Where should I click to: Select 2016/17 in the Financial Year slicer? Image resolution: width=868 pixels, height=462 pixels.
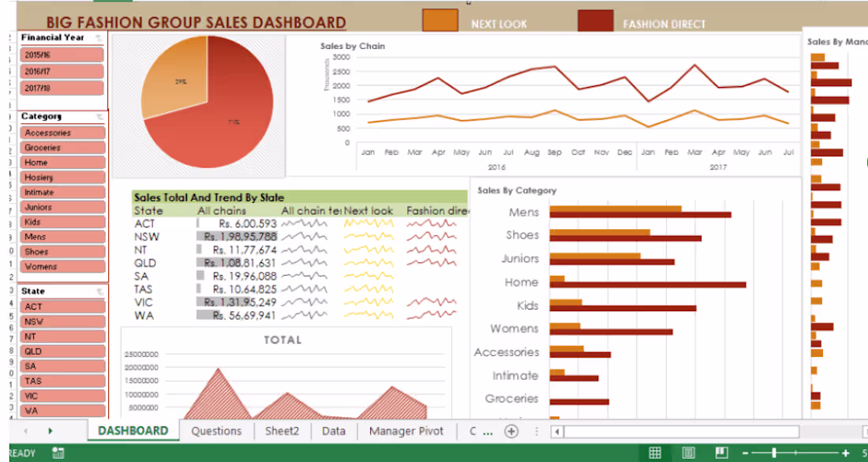point(61,70)
